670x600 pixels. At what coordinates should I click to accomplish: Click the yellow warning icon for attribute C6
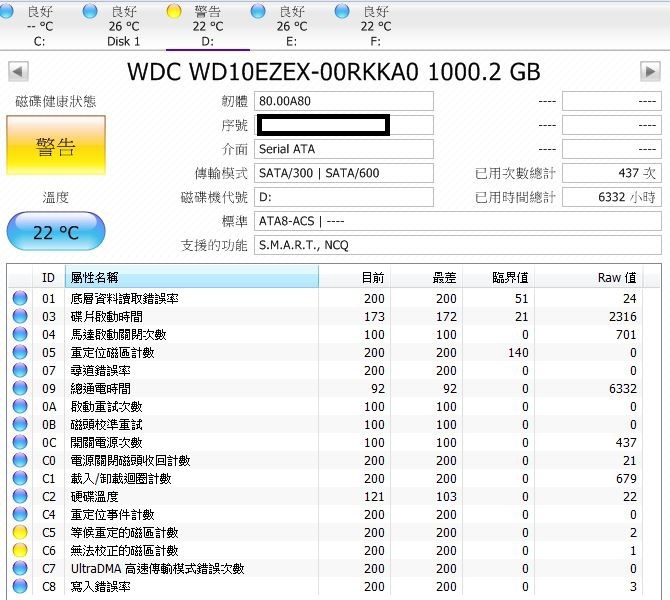click(x=20, y=550)
